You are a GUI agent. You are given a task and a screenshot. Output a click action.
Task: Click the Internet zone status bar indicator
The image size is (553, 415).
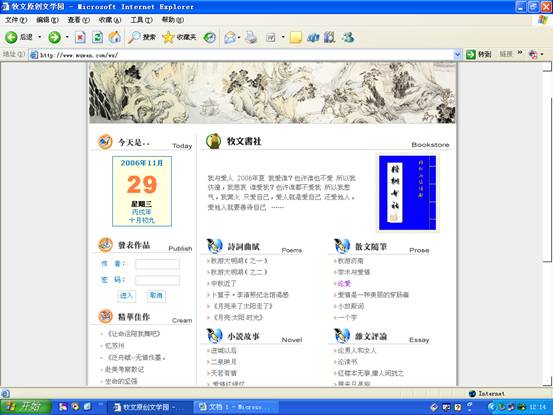pyautogui.click(x=487, y=393)
